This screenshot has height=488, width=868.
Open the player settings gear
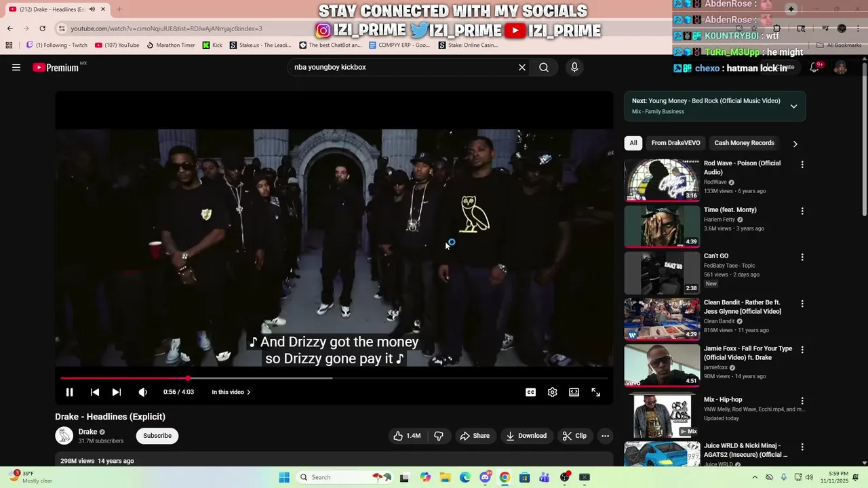pyautogui.click(x=553, y=392)
